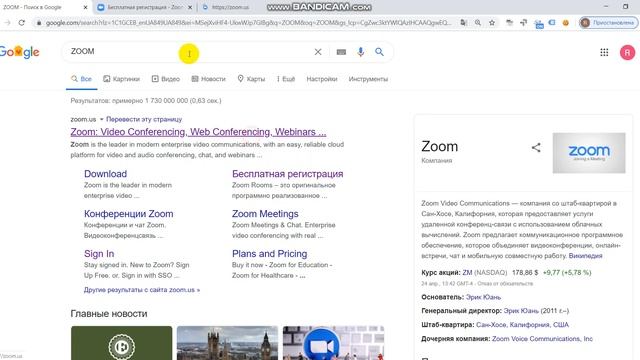
Task: Click the ZM stock ticker link
Action: (x=467, y=272)
